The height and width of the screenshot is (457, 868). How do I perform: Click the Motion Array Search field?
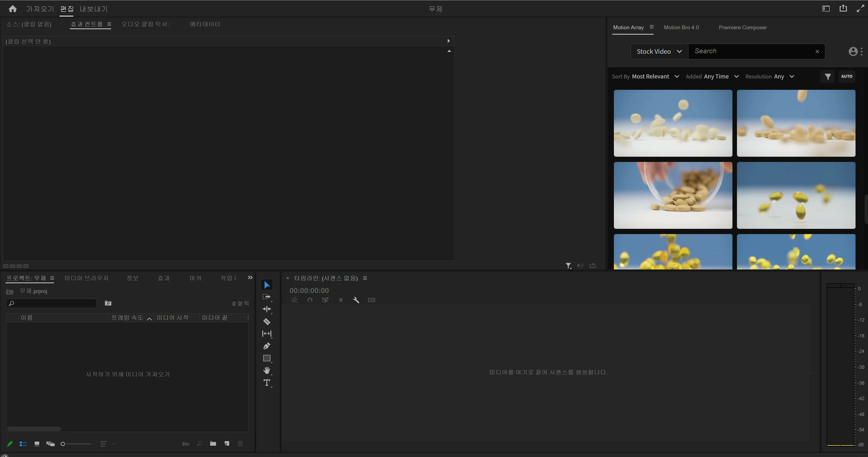pos(751,51)
